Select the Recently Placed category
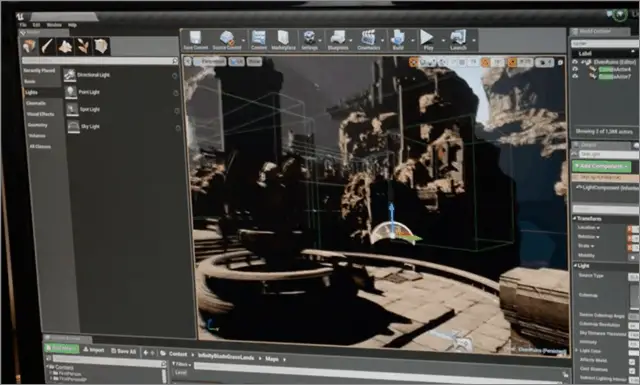 [40, 71]
